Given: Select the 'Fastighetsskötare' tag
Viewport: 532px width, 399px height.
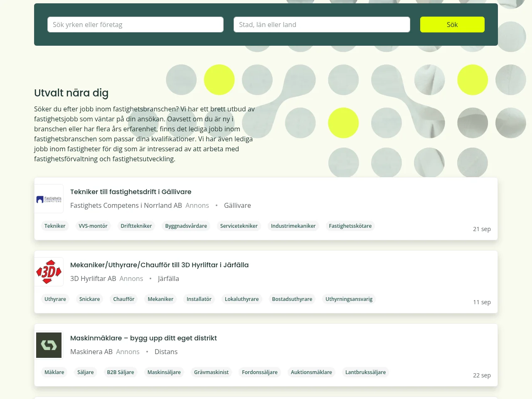Looking at the screenshot, I should [x=350, y=226].
